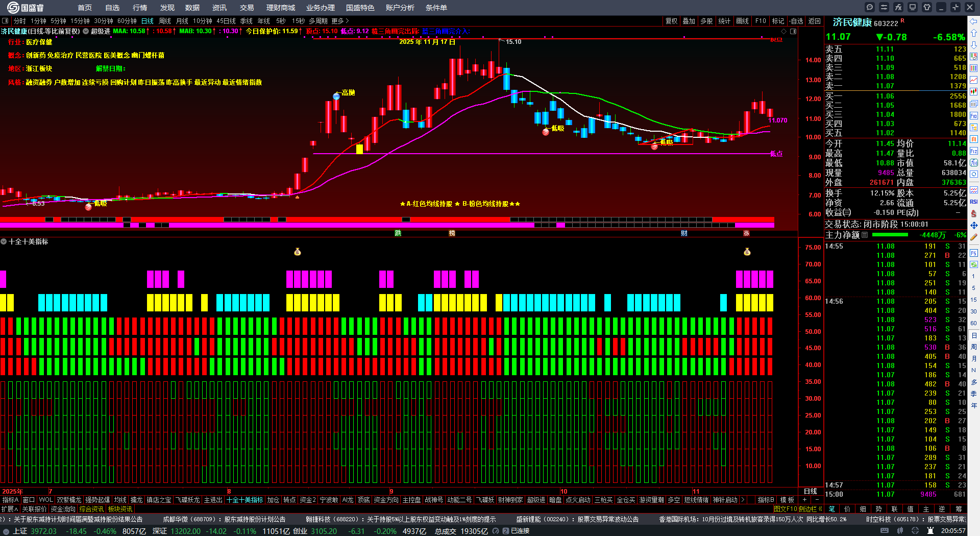Toggle the 侧边栏 sidebar collapse
The image size is (980, 536).
[811, 508]
